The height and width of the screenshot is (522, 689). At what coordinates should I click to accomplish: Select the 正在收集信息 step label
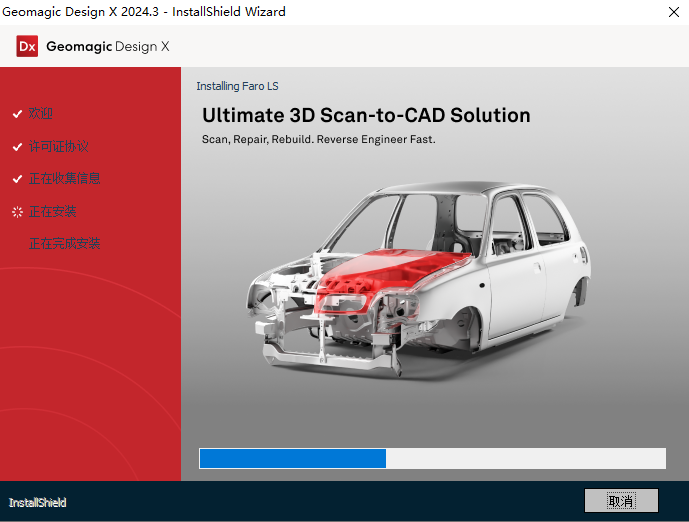pyautogui.click(x=65, y=178)
